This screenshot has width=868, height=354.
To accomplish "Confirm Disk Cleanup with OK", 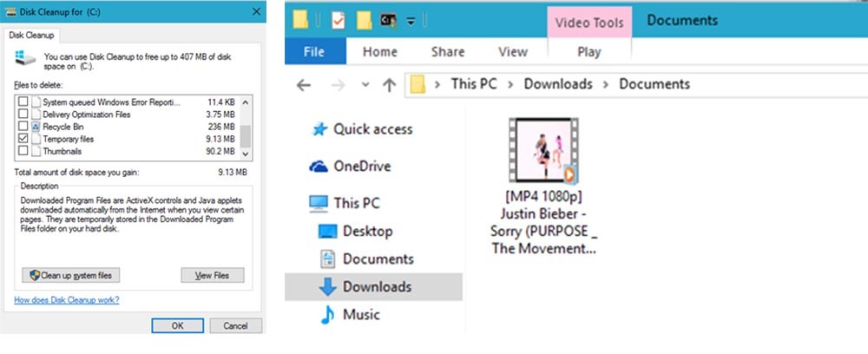I will [177, 325].
